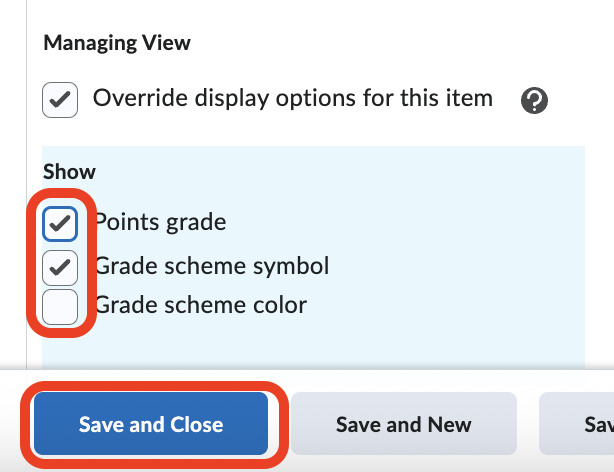Click blank white space right of the help icon

click(585, 100)
